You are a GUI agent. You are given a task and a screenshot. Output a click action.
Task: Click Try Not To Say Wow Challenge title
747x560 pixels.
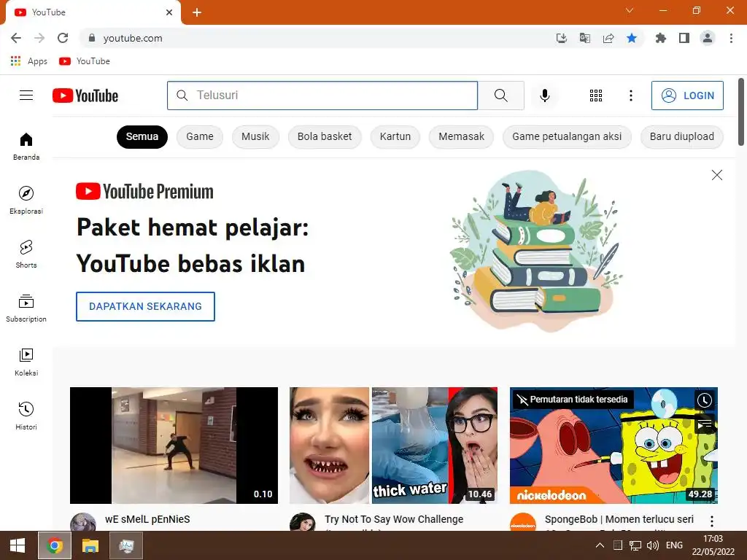393,519
